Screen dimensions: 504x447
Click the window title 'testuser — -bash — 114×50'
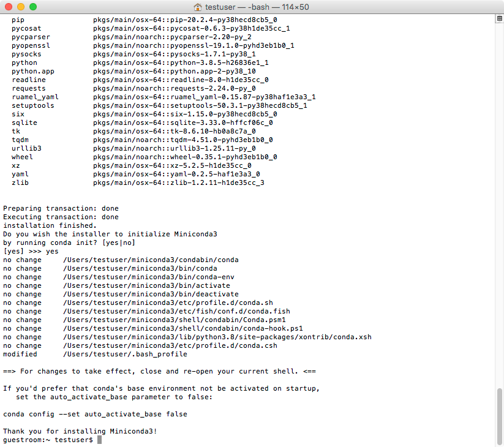(257, 7)
